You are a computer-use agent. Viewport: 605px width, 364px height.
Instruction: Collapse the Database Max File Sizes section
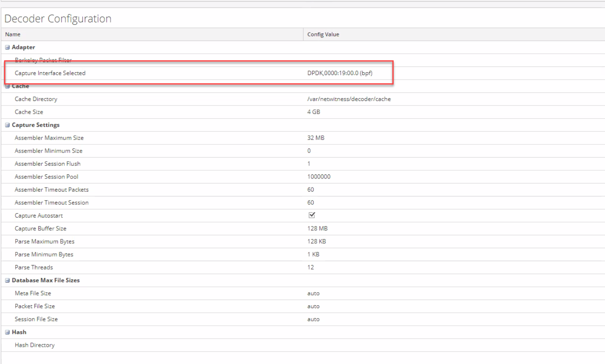click(x=7, y=280)
